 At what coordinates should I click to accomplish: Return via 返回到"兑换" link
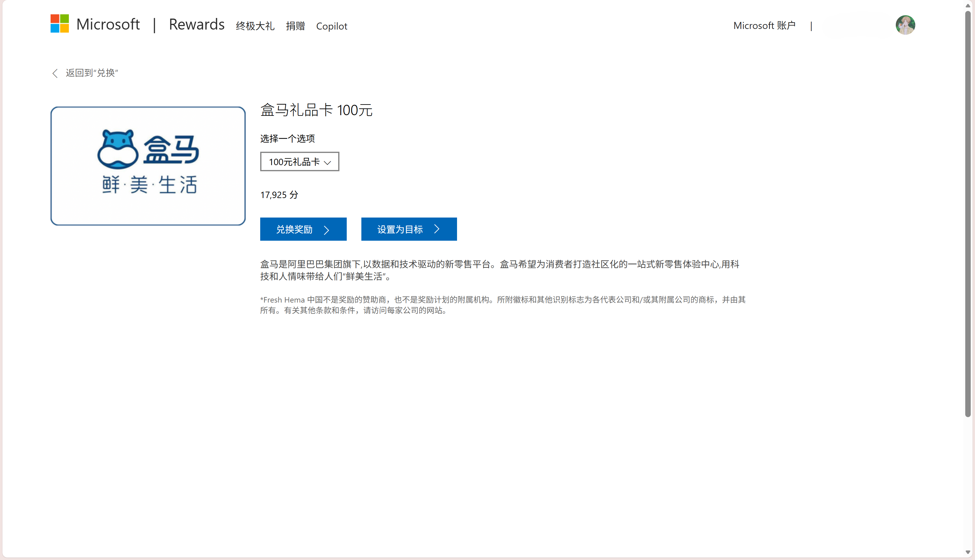[91, 73]
